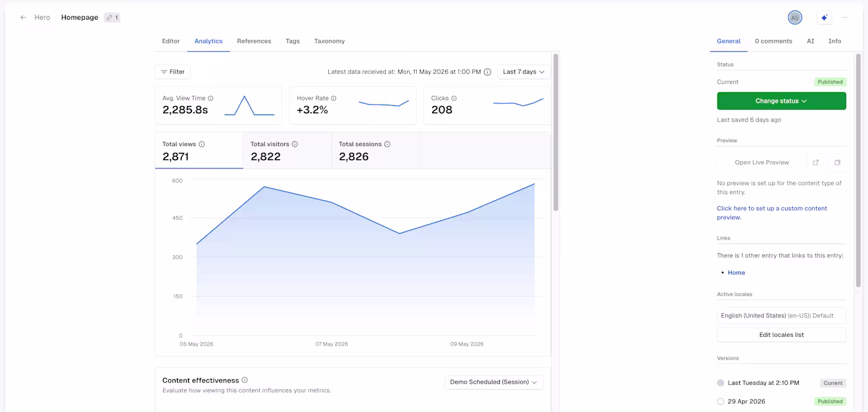This screenshot has width=868, height=412.
Task: Select the Analytics tab
Action: pos(208,41)
